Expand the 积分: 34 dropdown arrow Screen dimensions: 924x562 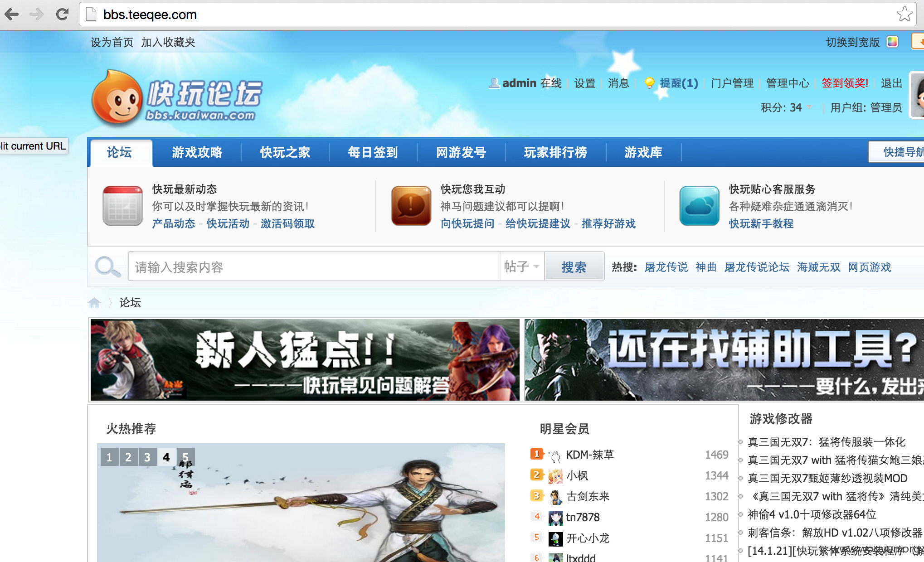point(809,107)
